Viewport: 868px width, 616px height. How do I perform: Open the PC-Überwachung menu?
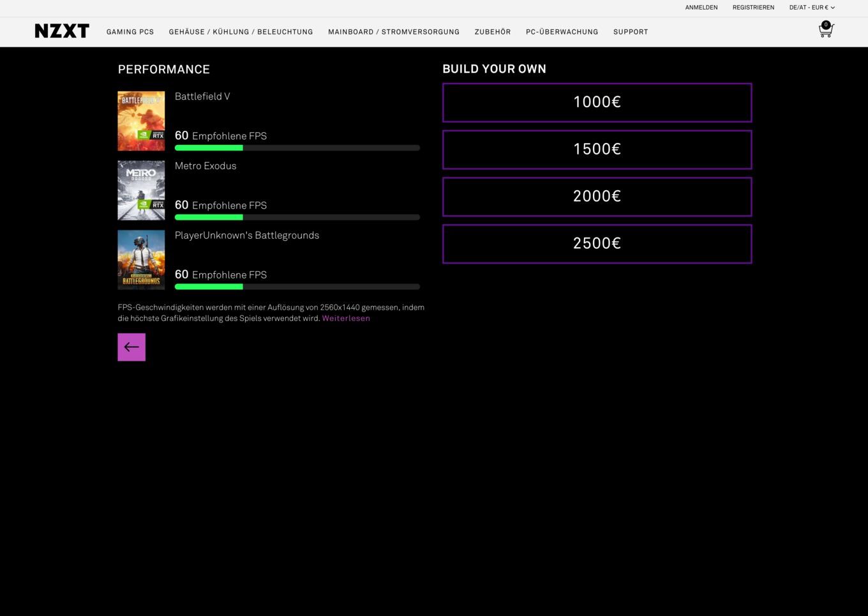click(562, 32)
